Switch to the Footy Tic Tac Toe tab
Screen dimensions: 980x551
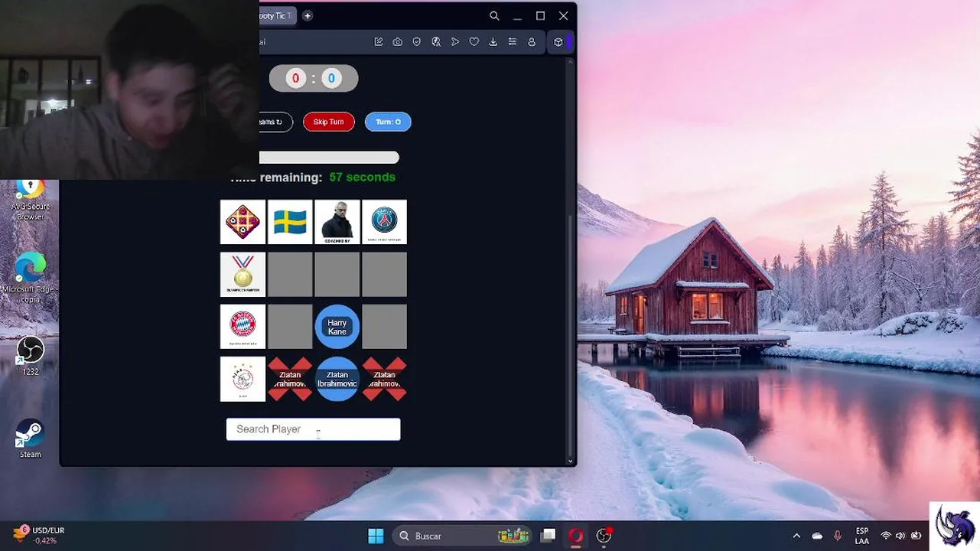point(277,15)
